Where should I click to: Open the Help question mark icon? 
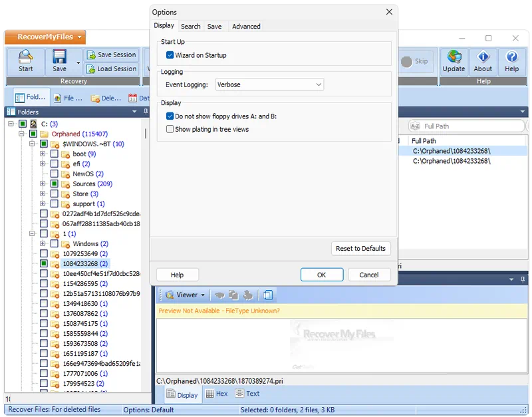(x=511, y=57)
